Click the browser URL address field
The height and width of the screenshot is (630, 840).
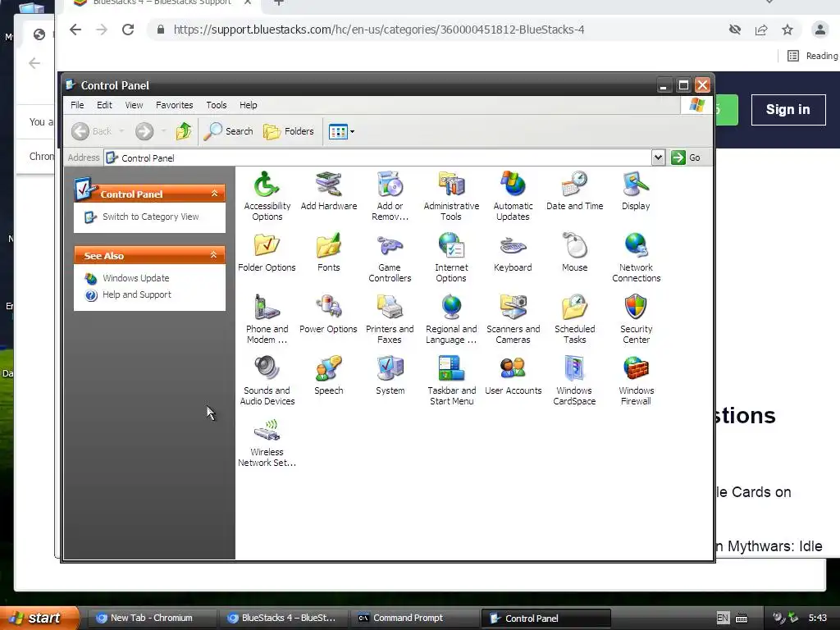(x=378, y=30)
